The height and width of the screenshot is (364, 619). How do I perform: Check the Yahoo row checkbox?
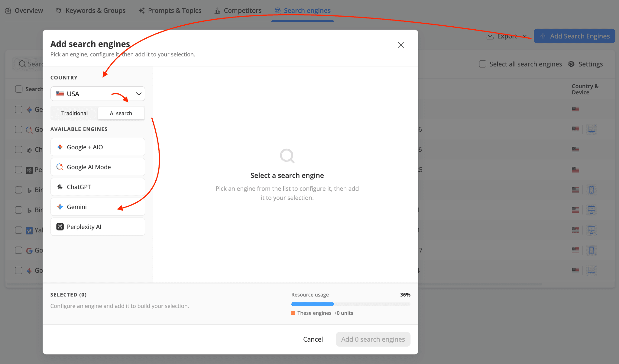(x=19, y=230)
